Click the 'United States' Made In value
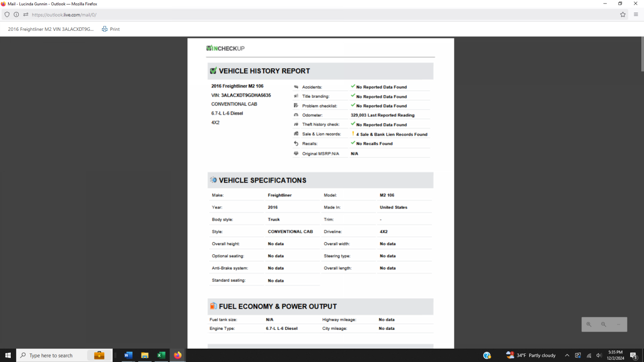The height and width of the screenshot is (362, 644). tap(394, 207)
